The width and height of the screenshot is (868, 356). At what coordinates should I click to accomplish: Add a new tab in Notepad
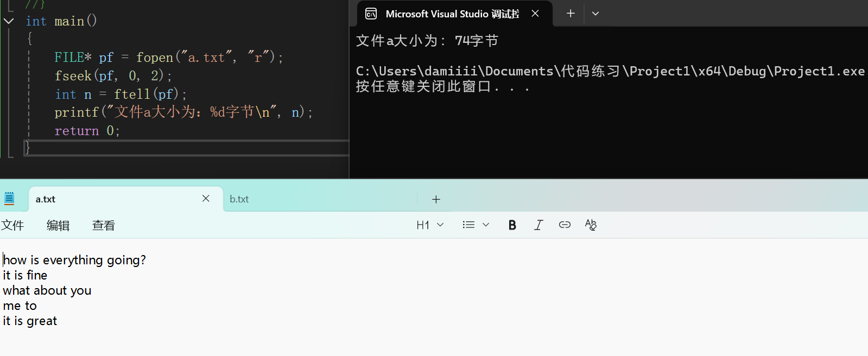coord(436,199)
